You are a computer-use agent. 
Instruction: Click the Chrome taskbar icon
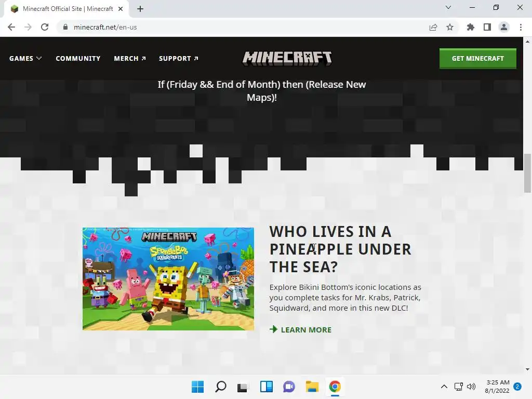point(335,387)
